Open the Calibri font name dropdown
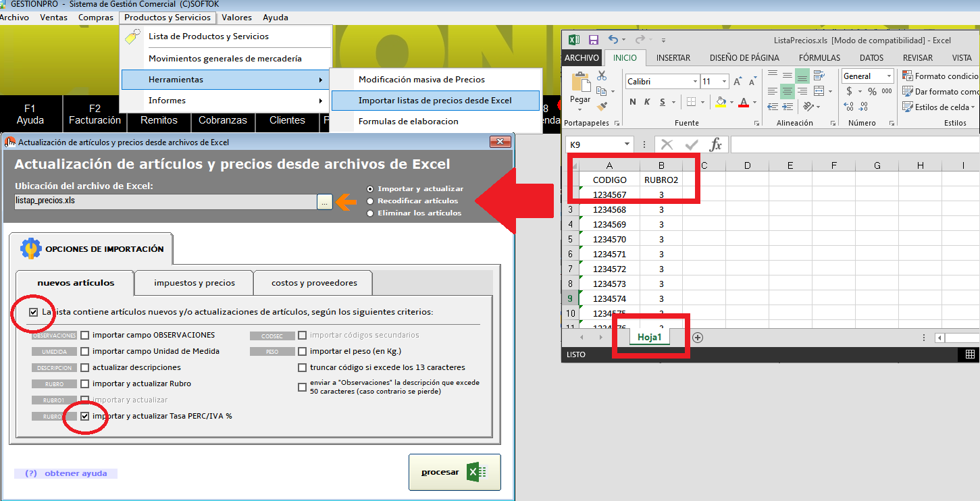The width and height of the screenshot is (980, 501). pos(695,82)
